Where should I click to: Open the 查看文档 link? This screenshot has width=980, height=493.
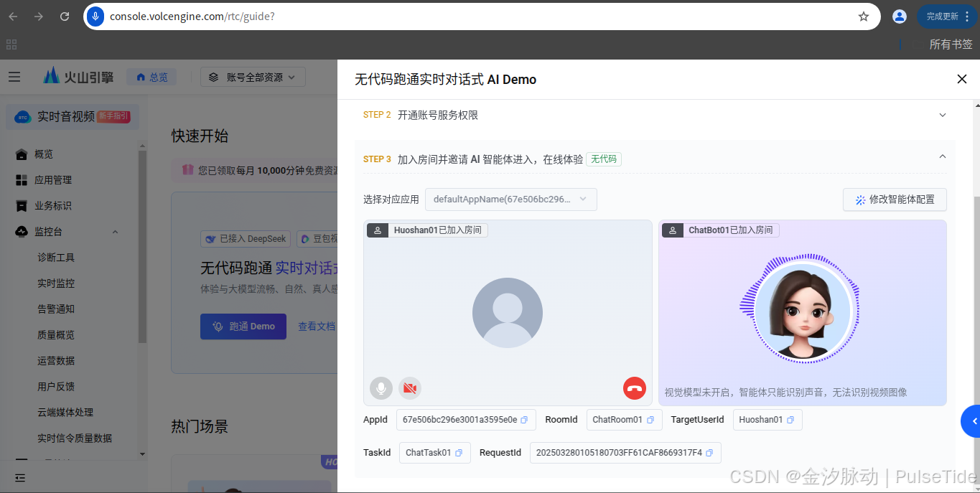(x=317, y=327)
